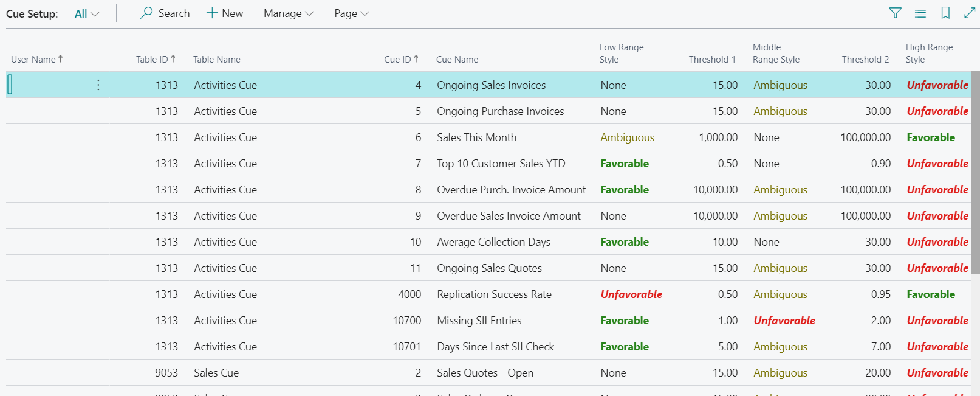Viewport: 980px width, 396px height.
Task: Expand the Page menu
Action: [351, 13]
